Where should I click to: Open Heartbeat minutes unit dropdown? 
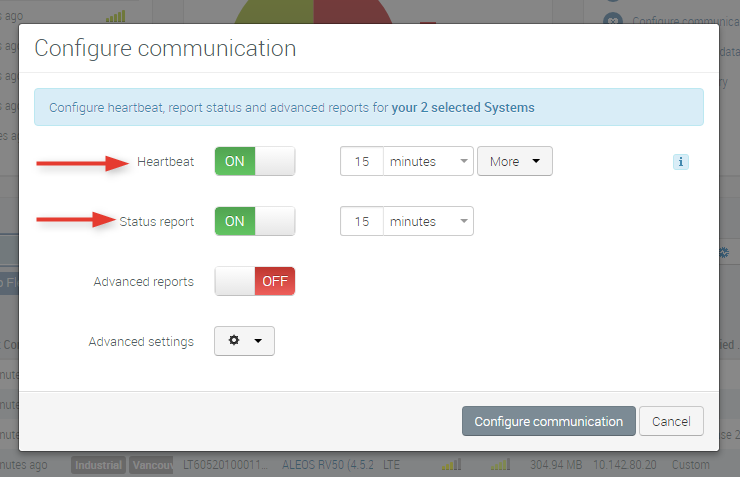tap(428, 161)
